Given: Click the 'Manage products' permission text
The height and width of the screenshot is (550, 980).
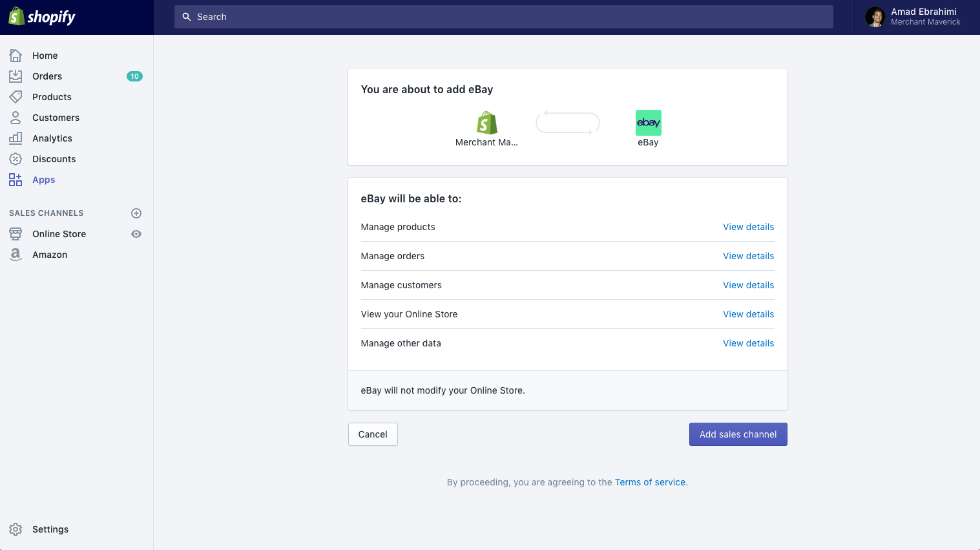Looking at the screenshot, I should tap(398, 227).
